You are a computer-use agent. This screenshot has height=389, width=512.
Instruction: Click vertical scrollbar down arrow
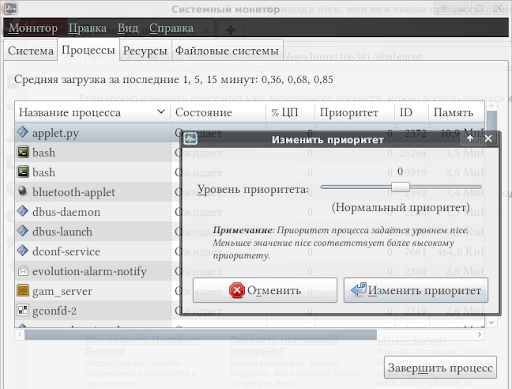point(492,322)
